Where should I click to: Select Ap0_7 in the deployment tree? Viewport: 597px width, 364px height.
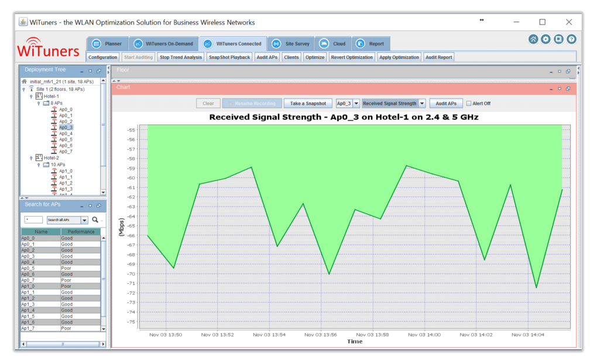66,152
